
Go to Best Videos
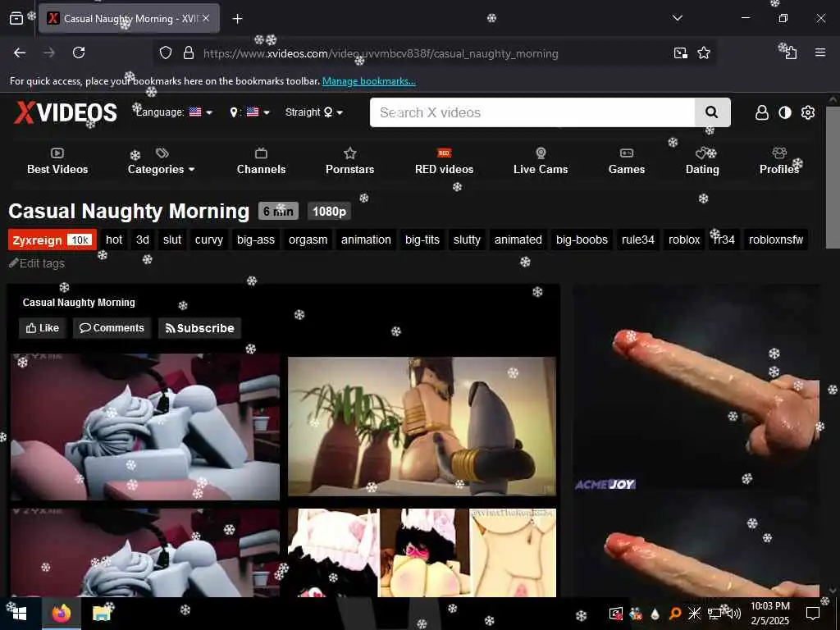(57, 162)
